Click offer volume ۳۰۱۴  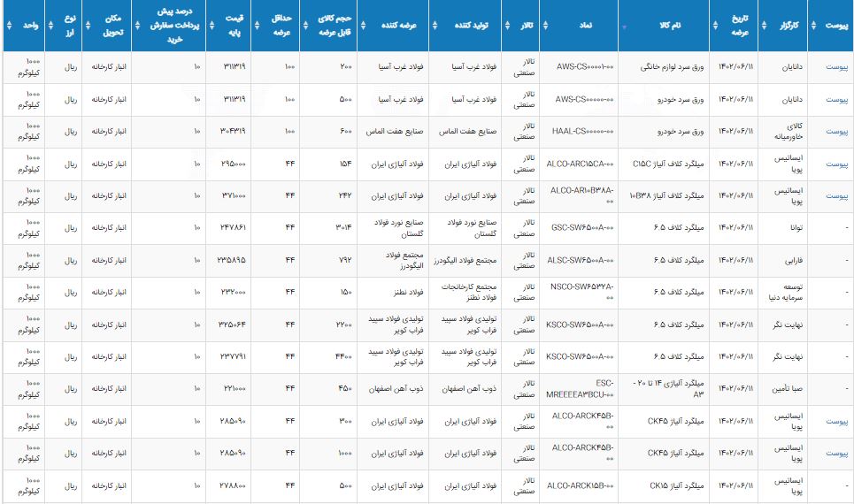pyautogui.click(x=343, y=228)
